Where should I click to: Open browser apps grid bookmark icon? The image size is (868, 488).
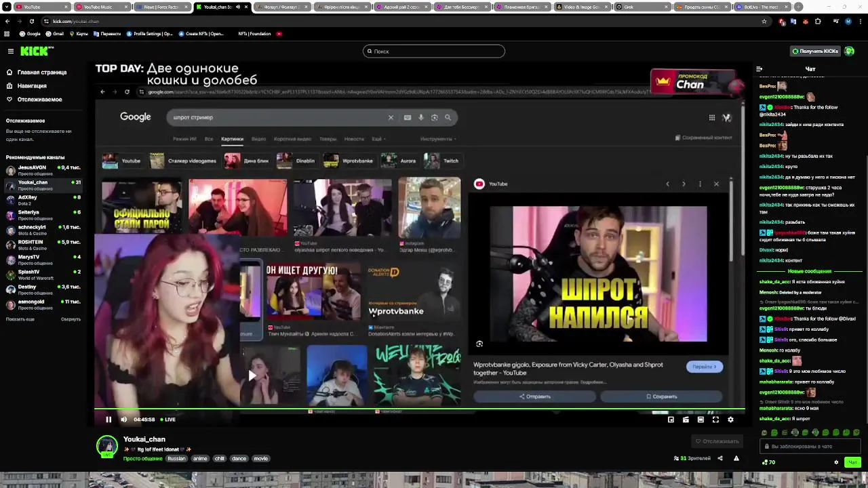(x=7, y=34)
